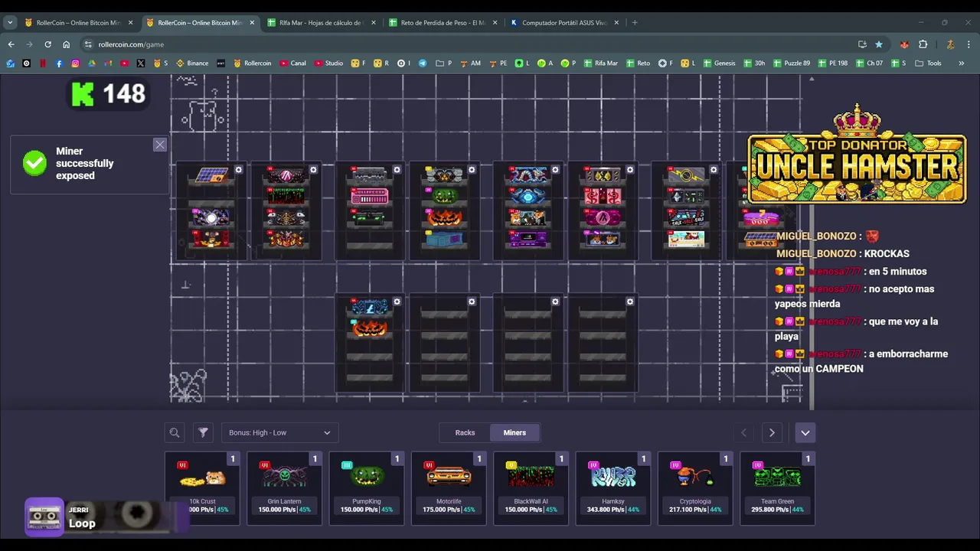This screenshot has height=551, width=980.
Task: Reload the RollerCoin page
Action: 47,44
